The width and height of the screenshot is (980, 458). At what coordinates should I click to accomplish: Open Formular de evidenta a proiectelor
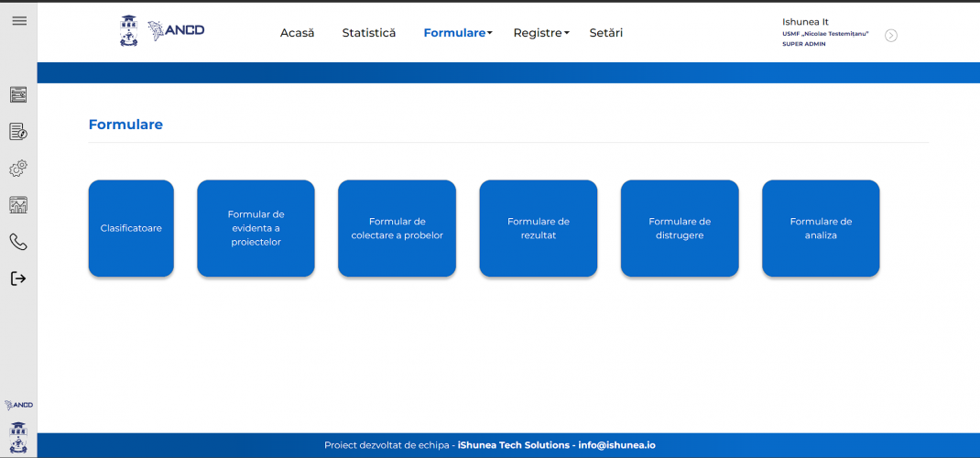coord(256,228)
